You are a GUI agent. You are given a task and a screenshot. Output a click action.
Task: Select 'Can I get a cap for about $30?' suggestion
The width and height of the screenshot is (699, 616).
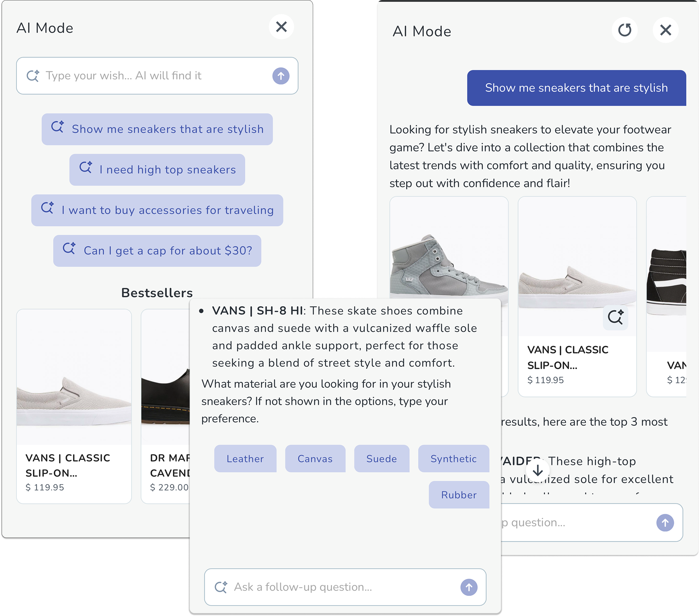pos(157,251)
